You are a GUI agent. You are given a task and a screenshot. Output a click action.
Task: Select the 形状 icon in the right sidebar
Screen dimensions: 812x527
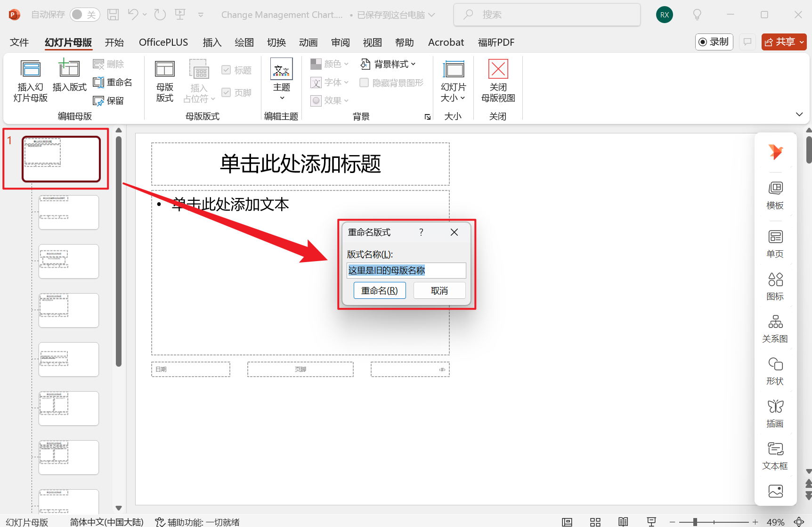[x=775, y=370]
